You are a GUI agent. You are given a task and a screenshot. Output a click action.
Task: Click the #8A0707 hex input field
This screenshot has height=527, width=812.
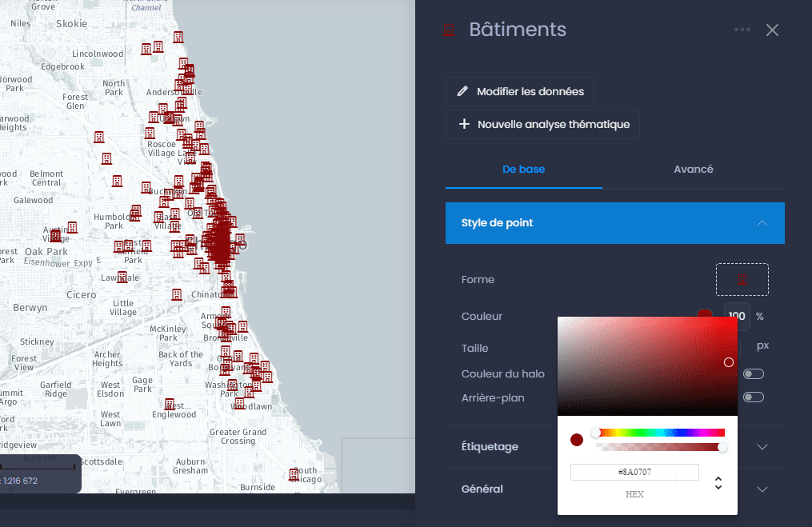[634, 472]
